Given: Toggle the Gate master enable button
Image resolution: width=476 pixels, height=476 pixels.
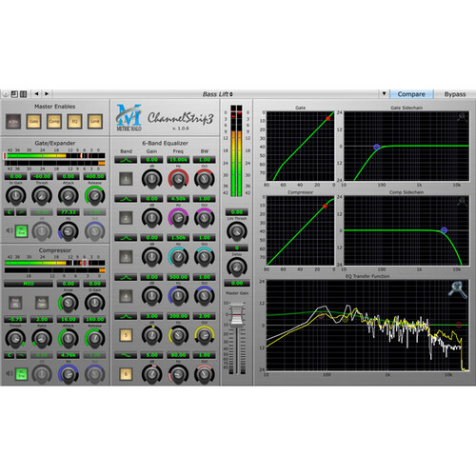Looking at the screenshot, I should pos(33,121).
